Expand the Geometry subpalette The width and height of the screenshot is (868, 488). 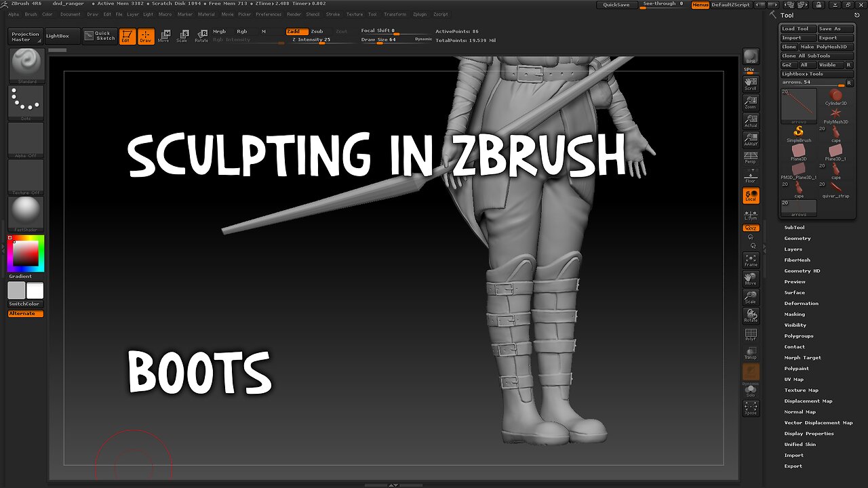click(x=797, y=239)
